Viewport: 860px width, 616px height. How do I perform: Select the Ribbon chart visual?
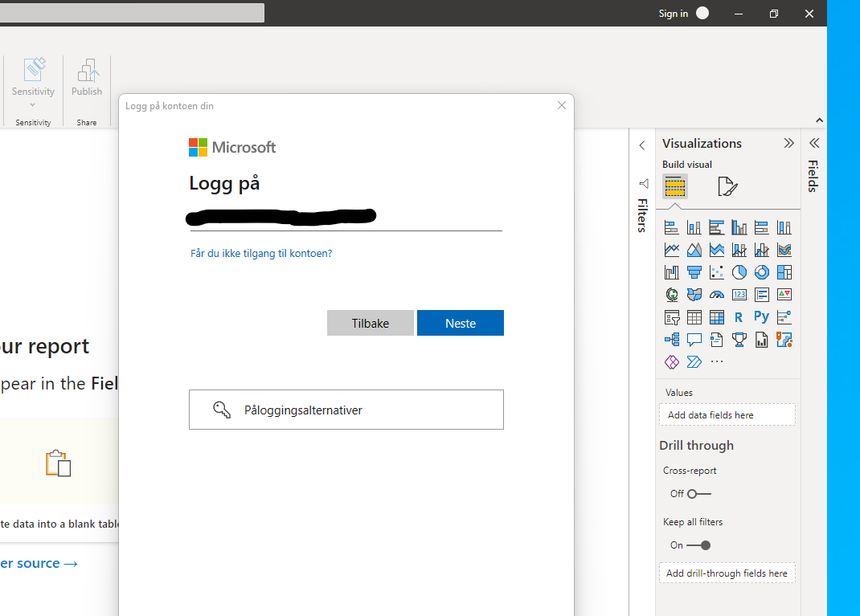(784, 250)
